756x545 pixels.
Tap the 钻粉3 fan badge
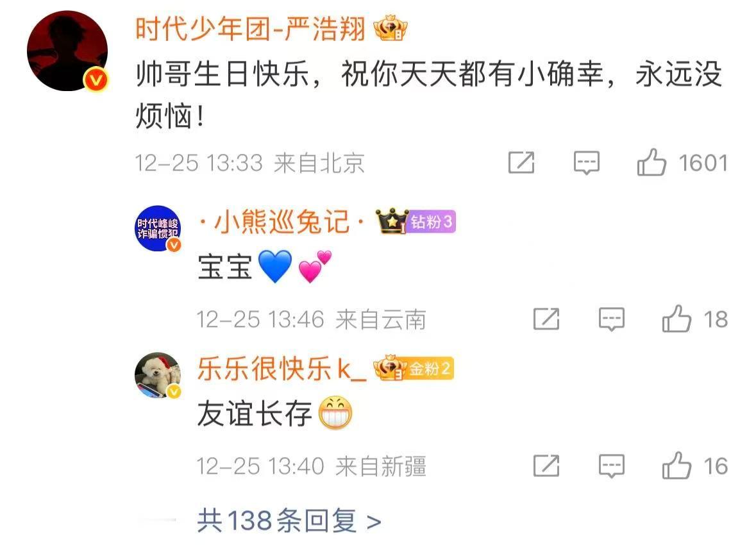click(430, 222)
